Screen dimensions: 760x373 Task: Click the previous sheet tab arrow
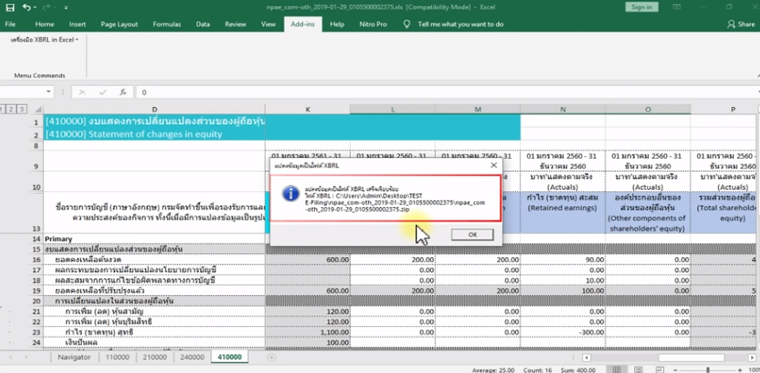[11, 357]
